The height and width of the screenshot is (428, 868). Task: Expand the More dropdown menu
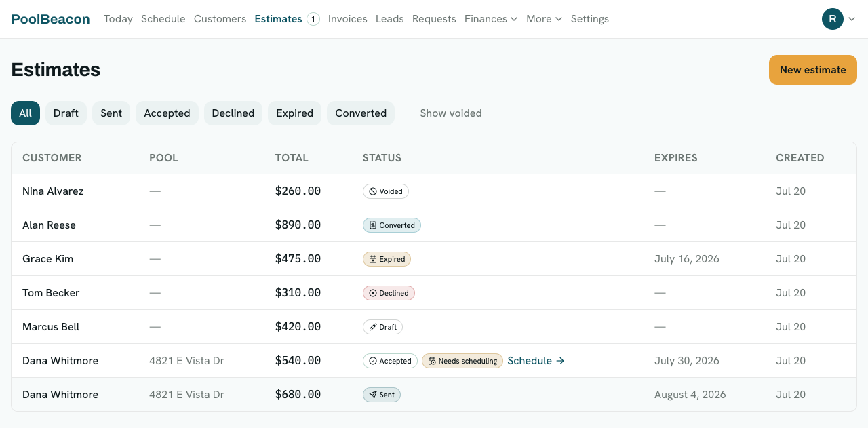click(544, 19)
